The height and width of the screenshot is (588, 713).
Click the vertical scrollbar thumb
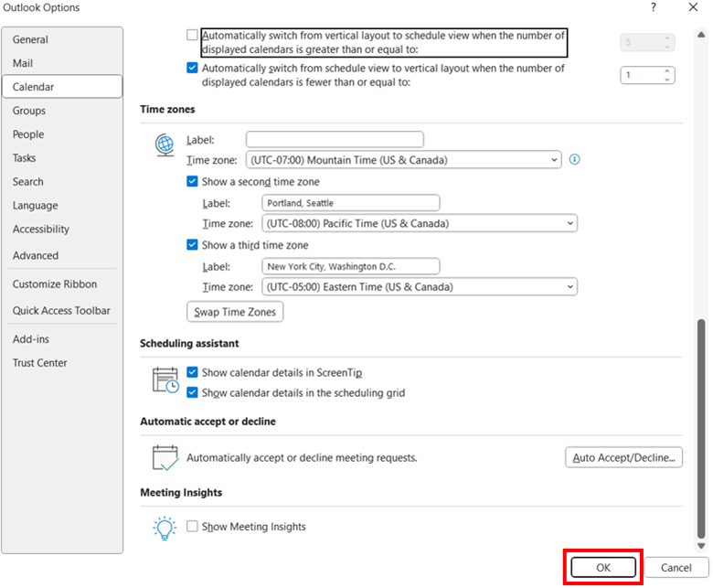[701, 429]
